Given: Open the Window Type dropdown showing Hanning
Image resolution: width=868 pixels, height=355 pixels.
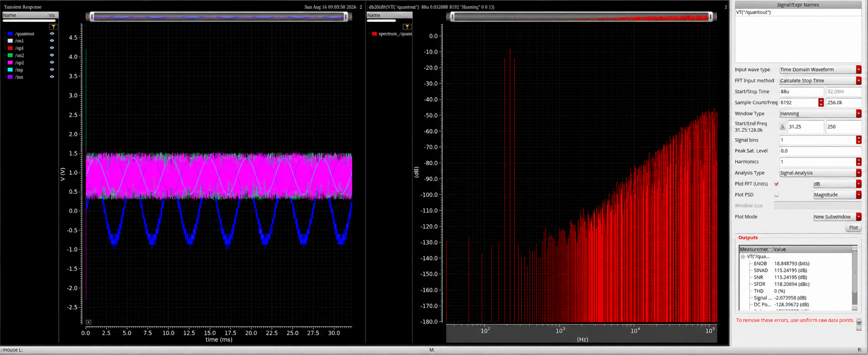Looking at the screenshot, I should 820,114.
